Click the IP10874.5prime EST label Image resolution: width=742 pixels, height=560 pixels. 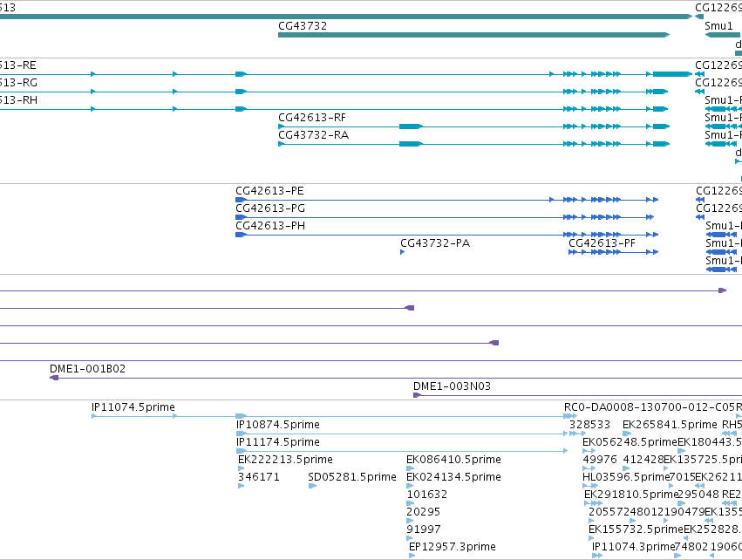[278, 425]
